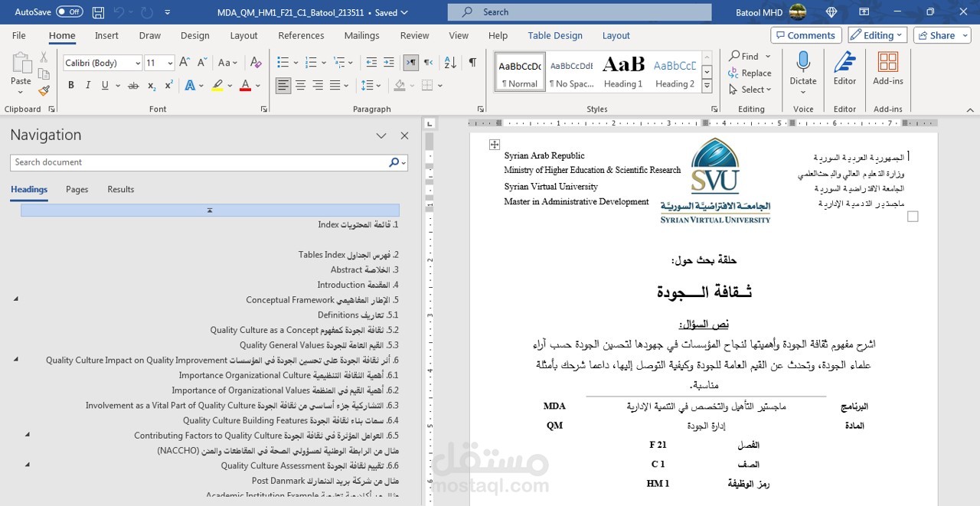
Task: Apply Italic formatting
Action: tap(88, 85)
